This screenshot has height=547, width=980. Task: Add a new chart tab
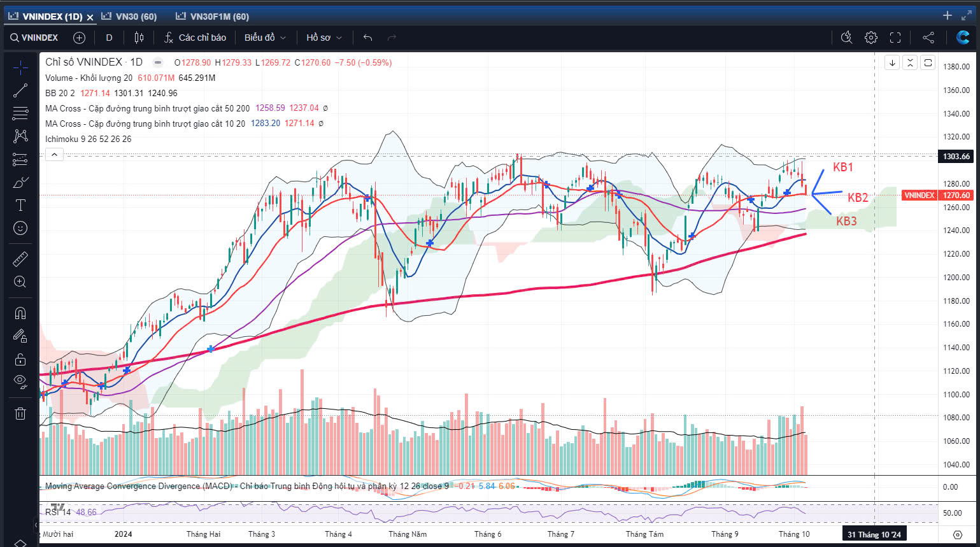coord(948,15)
